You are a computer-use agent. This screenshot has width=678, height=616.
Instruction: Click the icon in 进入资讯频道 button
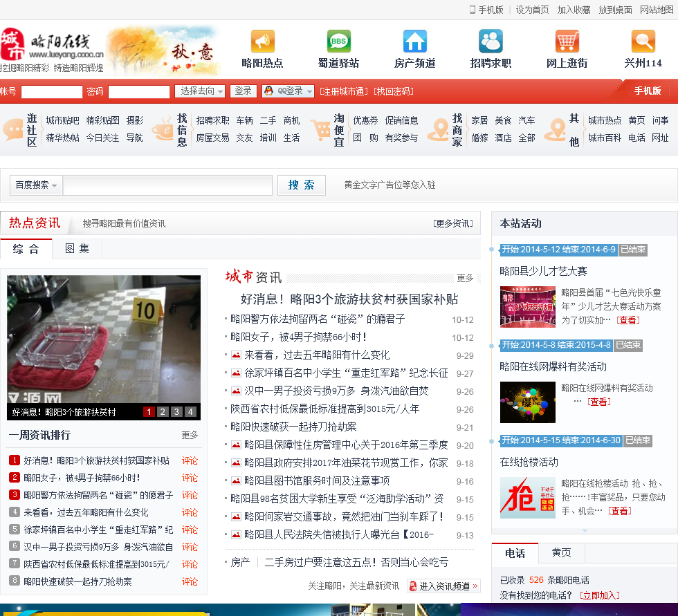(413, 586)
